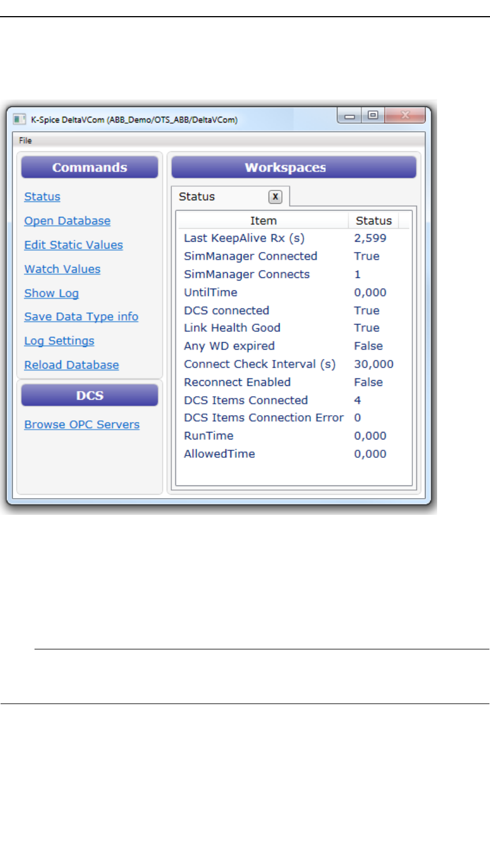Select Save Data Type info link
The image size is (490, 868).
tap(81, 317)
